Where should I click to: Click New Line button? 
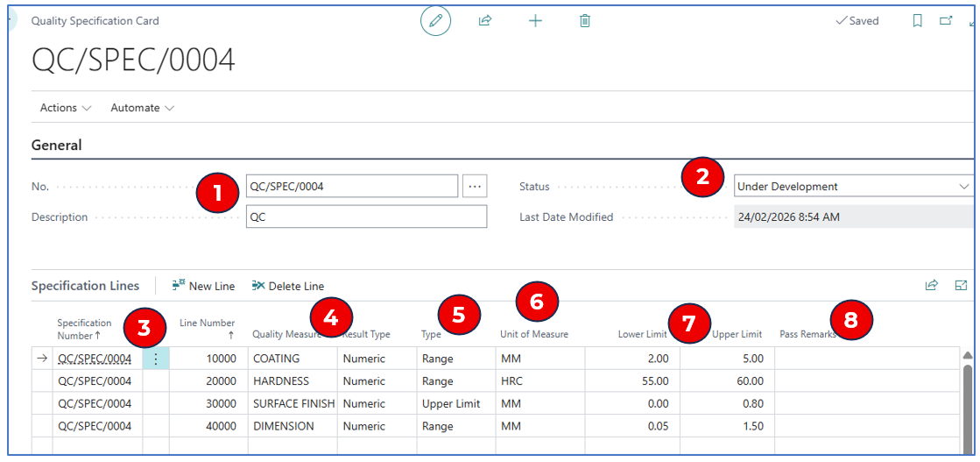coord(203,286)
